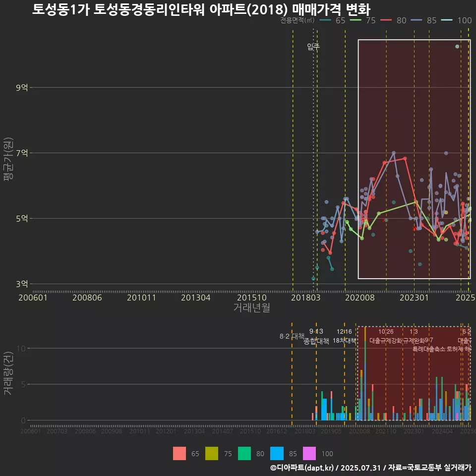Click the 201407 label on volume chart axis
This screenshot has height=476, width=476.
click(x=223, y=431)
